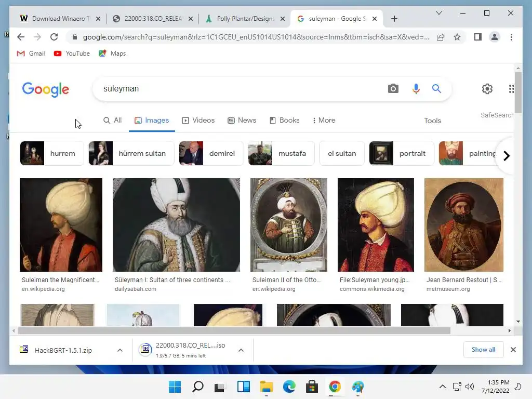Open the Chrome profile avatar
Image resolution: width=532 pixels, height=399 pixels.
click(495, 37)
